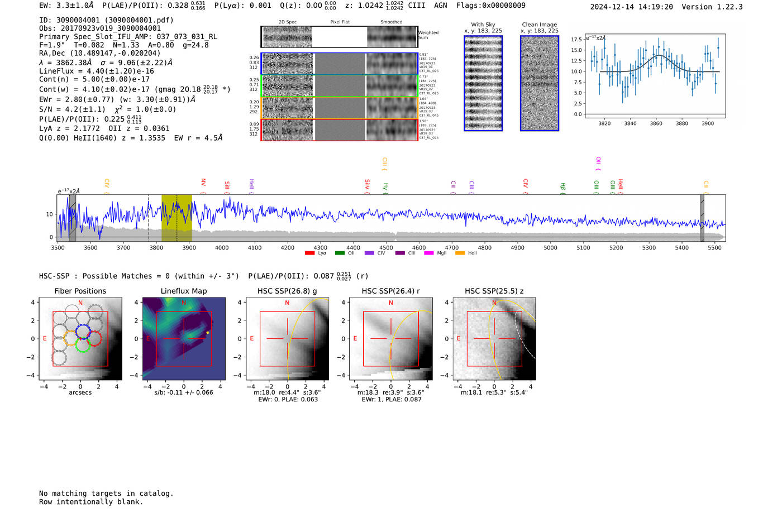Screen dimensions: 782x532
Task: Click the S/N = 4.2(±1.1) value
Action: 72,109
